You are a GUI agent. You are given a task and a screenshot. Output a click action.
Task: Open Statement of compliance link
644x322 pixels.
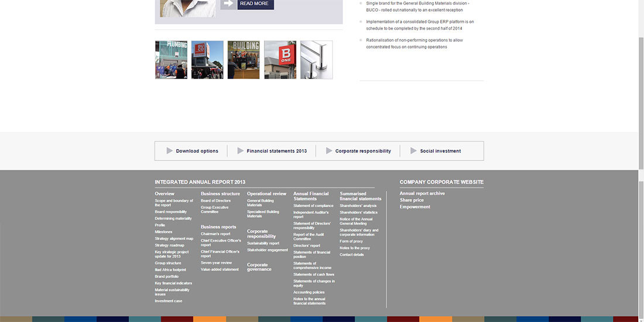[x=313, y=205]
